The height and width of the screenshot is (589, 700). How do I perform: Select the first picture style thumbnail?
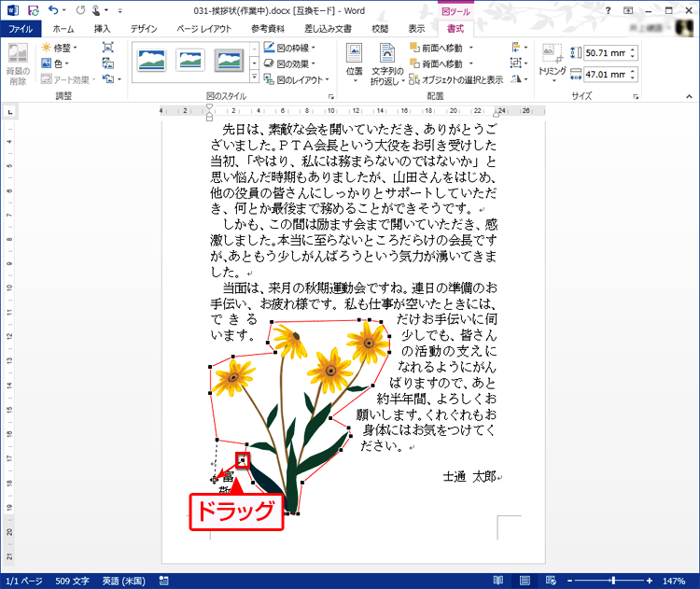pos(152,61)
